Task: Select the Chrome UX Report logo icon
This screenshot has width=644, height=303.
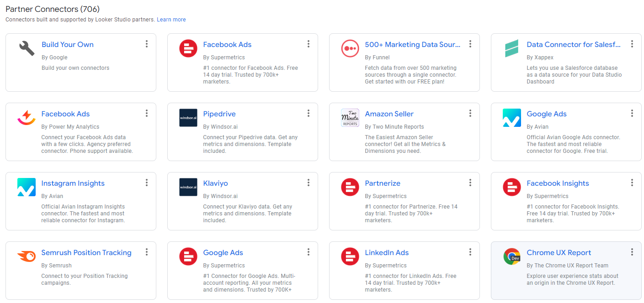Action: click(511, 256)
